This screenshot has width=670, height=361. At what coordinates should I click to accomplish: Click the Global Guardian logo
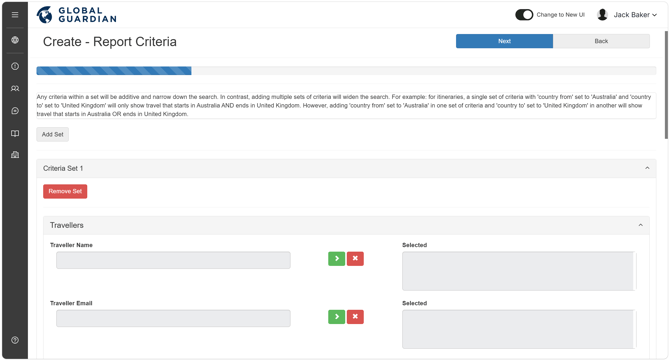click(x=77, y=15)
